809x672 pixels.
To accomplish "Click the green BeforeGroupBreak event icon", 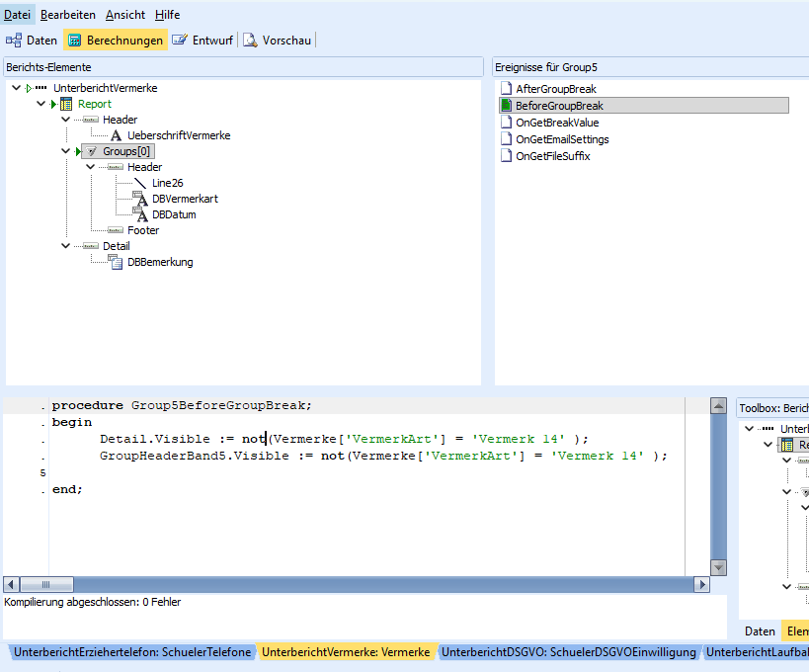I will [507, 106].
